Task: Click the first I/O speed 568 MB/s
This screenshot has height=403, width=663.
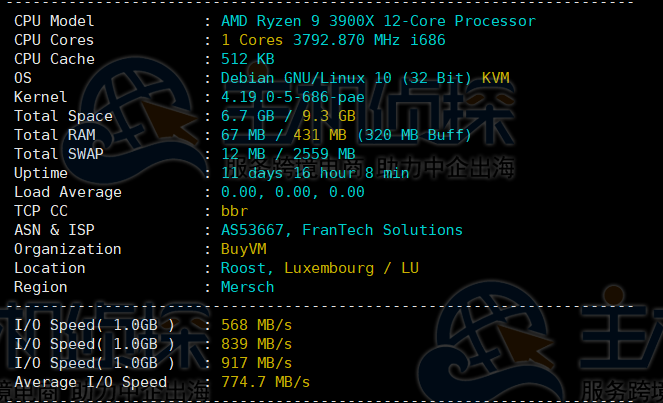Action: (255, 325)
